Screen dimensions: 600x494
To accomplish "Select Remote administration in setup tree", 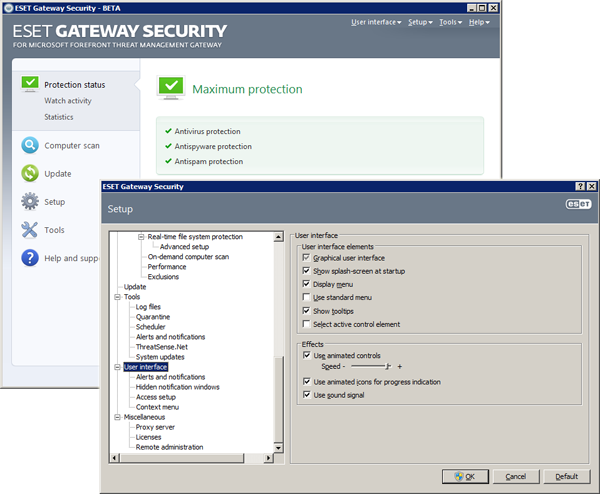I will tap(169, 447).
